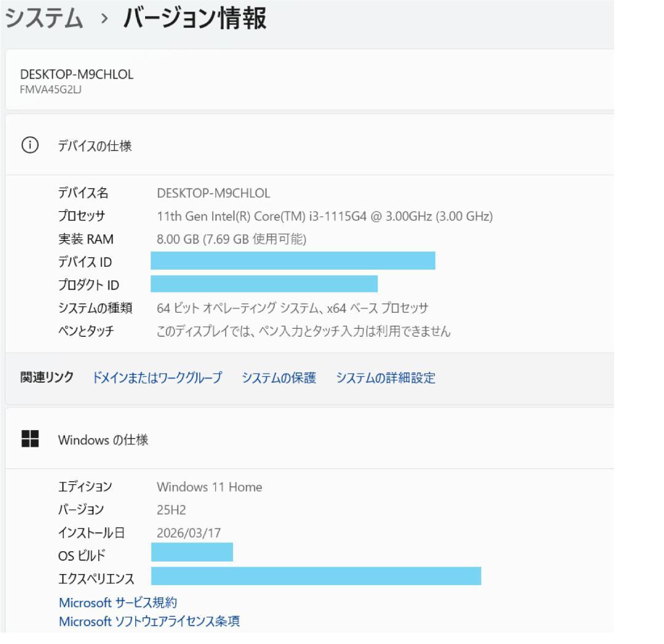This screenshot has height=644, width=664.
Task: Click the インストール日 label
Action: pos(92,533)
